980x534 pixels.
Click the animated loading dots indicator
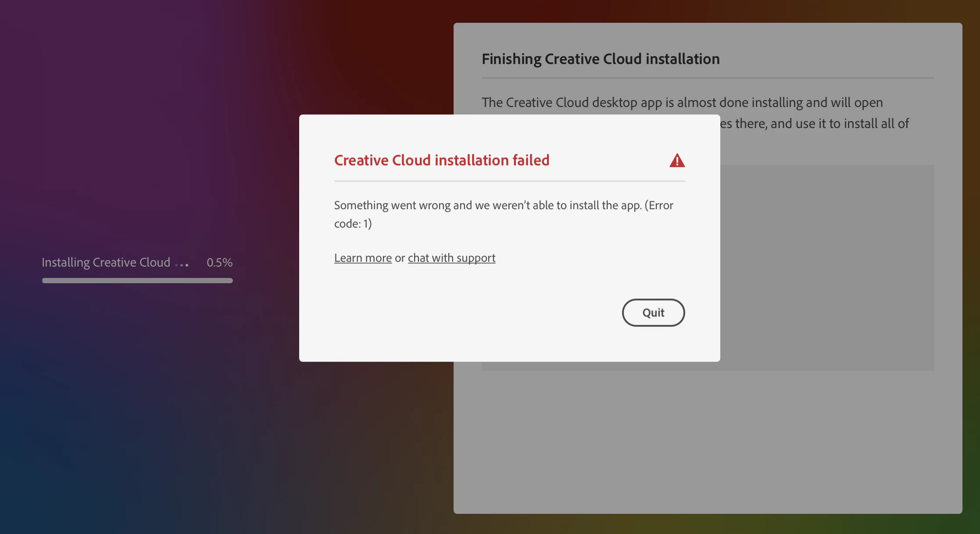(182, 264)
